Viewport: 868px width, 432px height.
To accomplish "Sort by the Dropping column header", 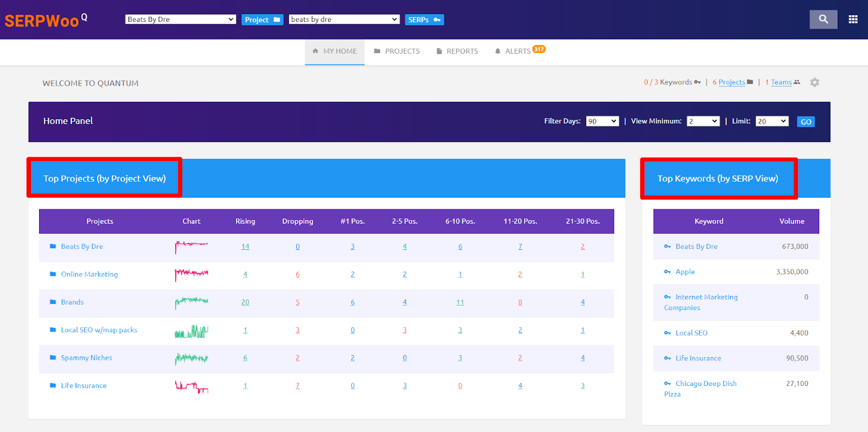I will (298, 221).
